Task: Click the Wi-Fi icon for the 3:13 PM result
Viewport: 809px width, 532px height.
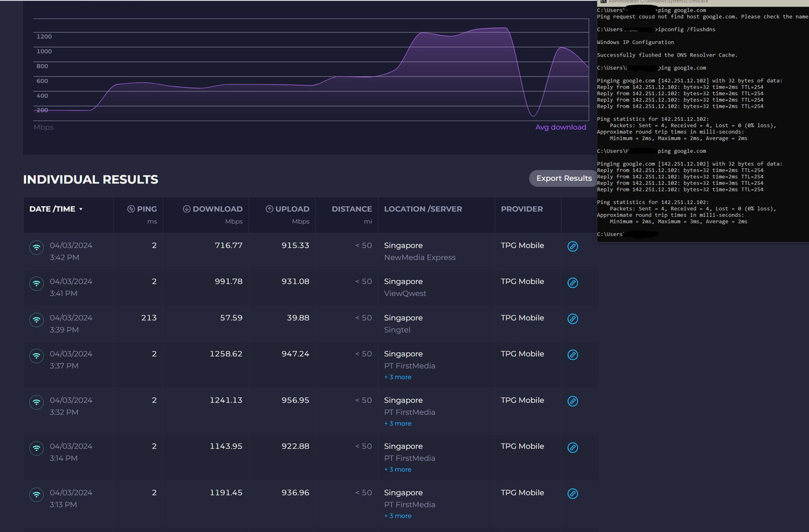Action: pos(37,495)
